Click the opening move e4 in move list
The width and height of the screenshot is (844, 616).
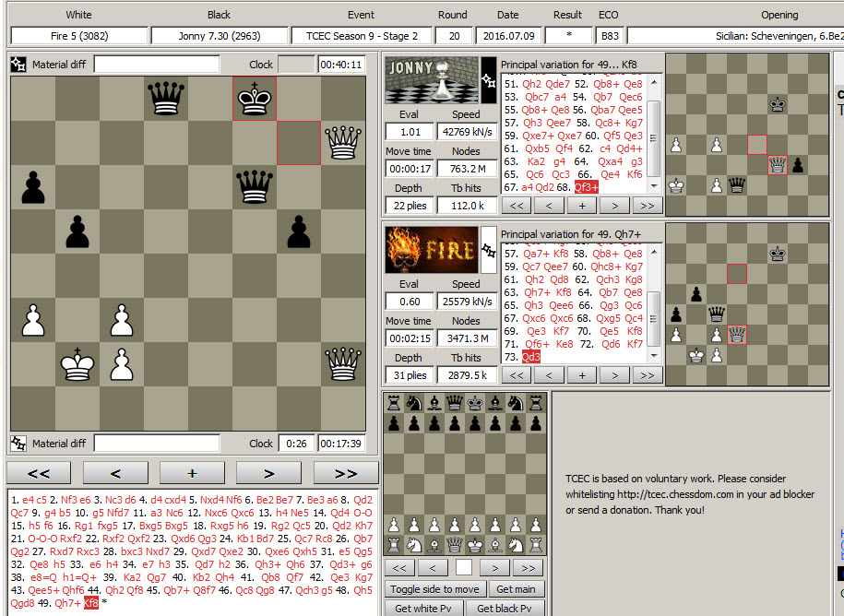pyautogui.click(x=28, y=500)
